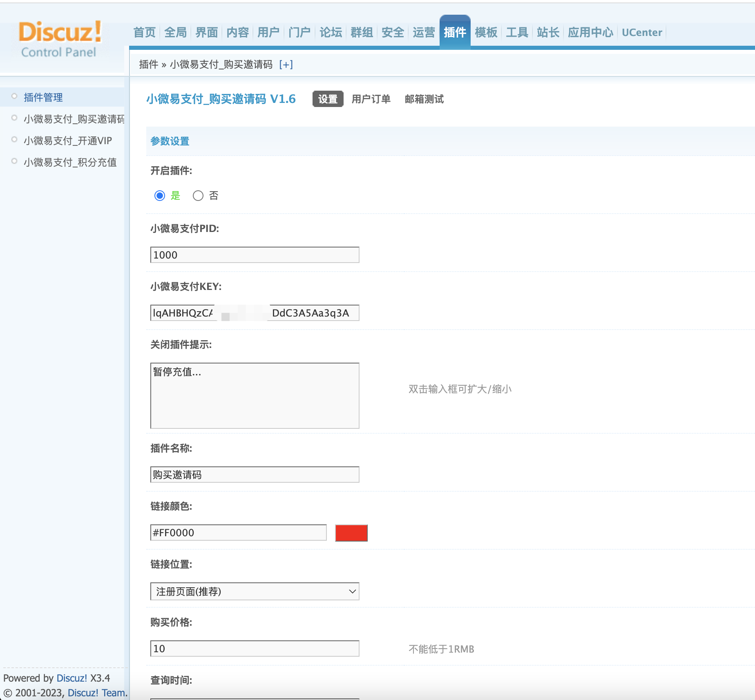Click the 链接颜色 hex value field
Screen dimensions: 755x700
point(239,533)
